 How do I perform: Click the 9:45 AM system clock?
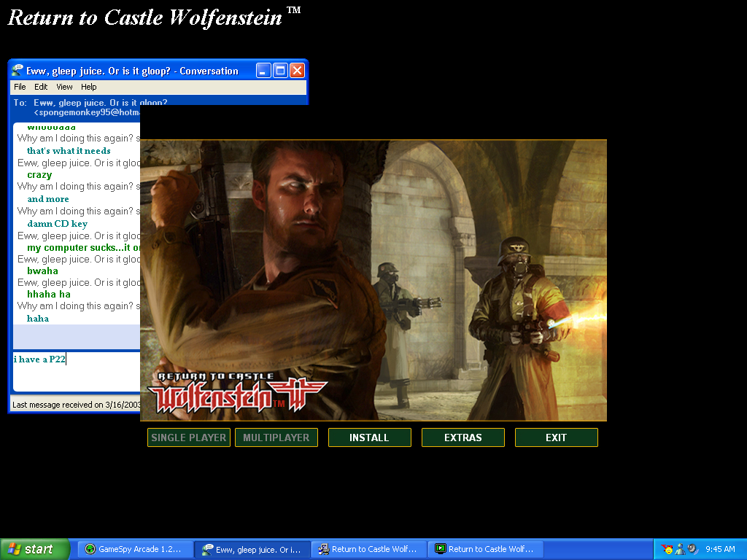(720, 549)
